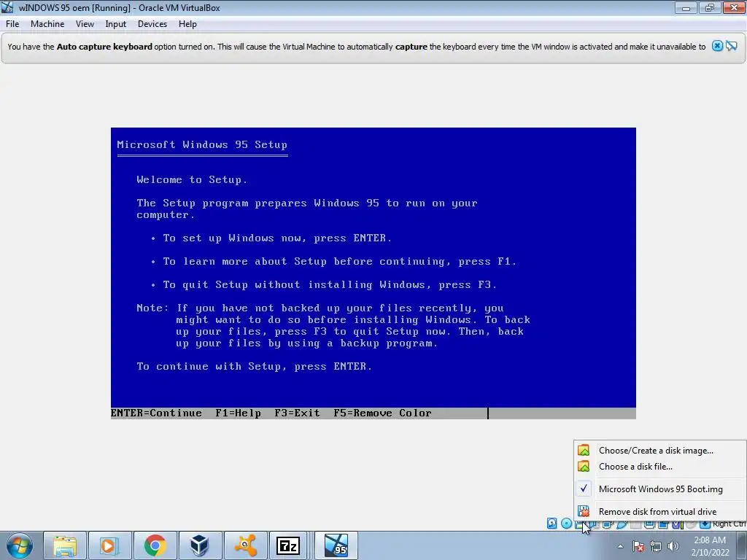Image resolution: width=747 pixels, height=560 pixels.
Task: Open Avast antivirus from taskbar
Action: (x=245, y=545)
